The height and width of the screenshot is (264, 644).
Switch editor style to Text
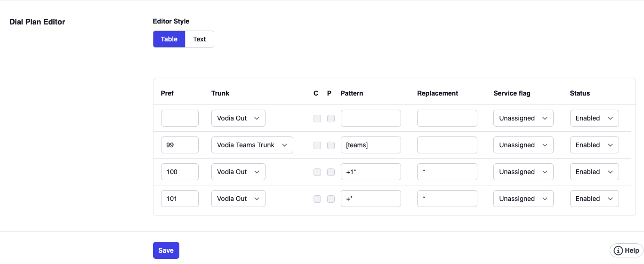click(200, 39)
